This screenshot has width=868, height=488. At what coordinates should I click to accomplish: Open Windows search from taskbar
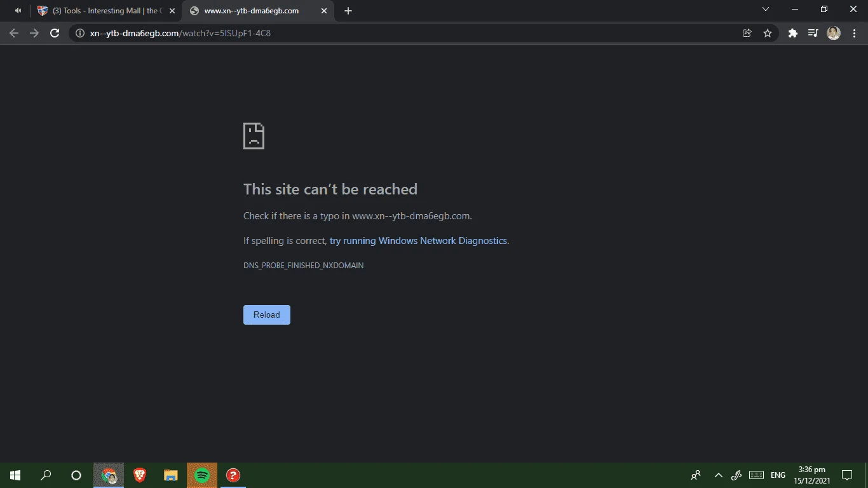pyautogui.click(x=46, y=475)
